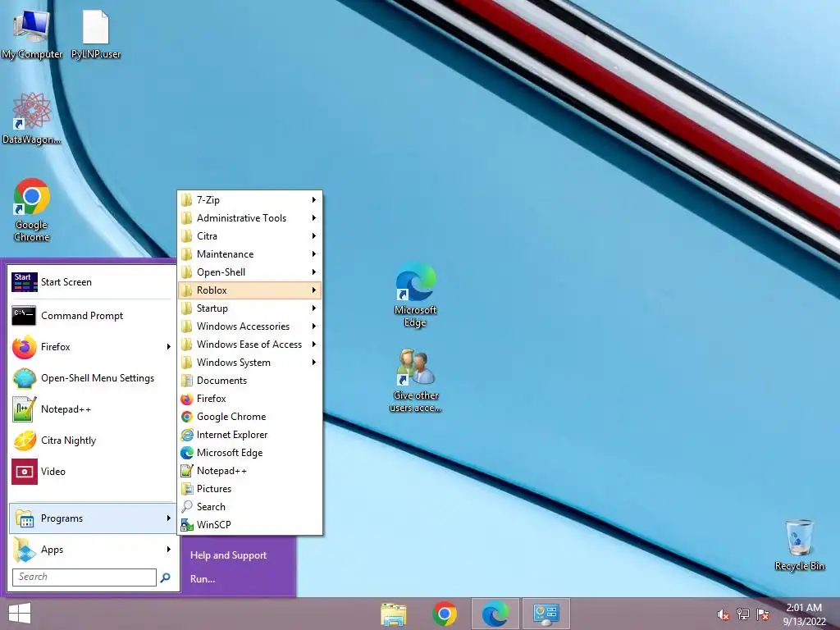Image resolution: width=840 pixels, height=630 pixels.
Task: Open File Explorer from the taskbar
Action: tap(393, 614)
